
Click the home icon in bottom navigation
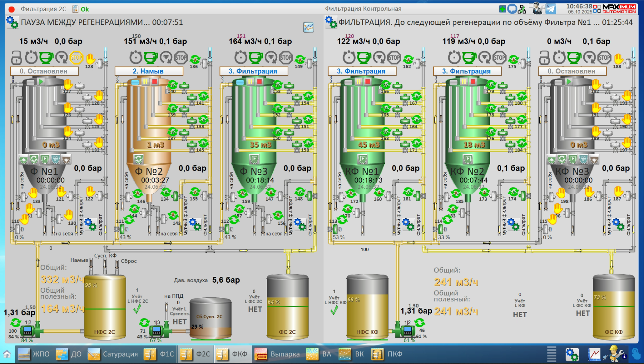coord(7,354)
